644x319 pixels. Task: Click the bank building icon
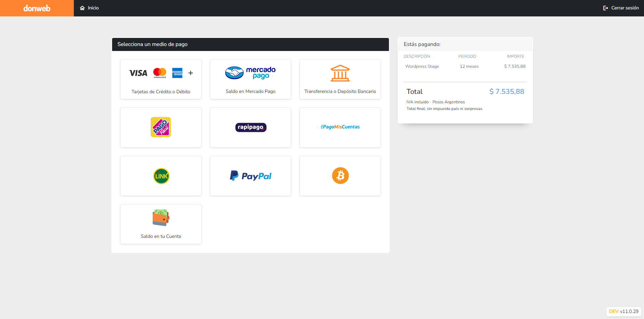tap(340, 73)
